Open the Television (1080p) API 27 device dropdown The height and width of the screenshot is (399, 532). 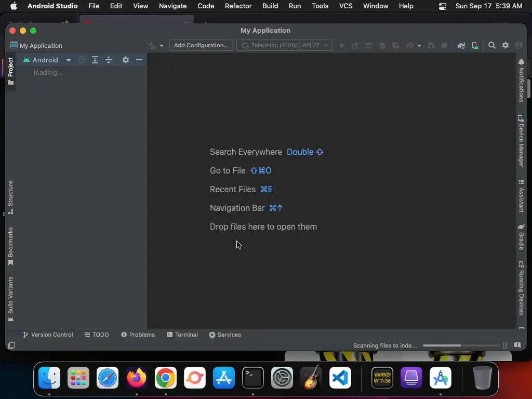click(284, 45)
